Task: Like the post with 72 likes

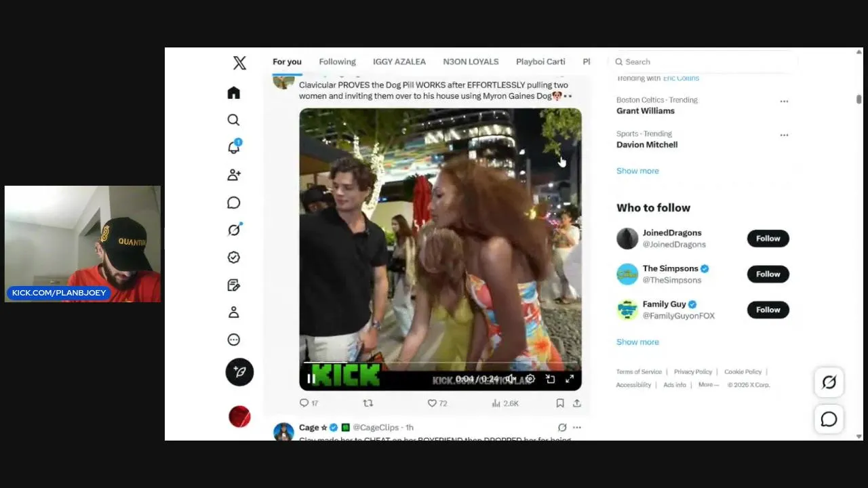Action: click(437, 403)
